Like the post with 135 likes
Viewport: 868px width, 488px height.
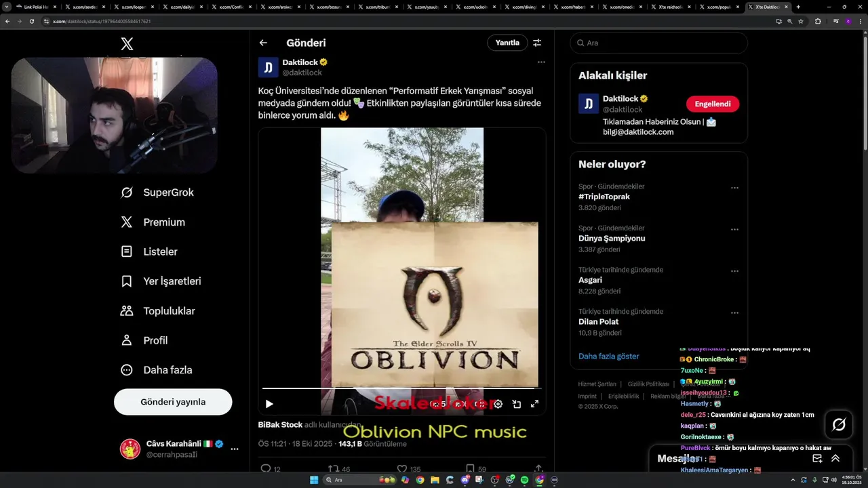click(402, 468)
